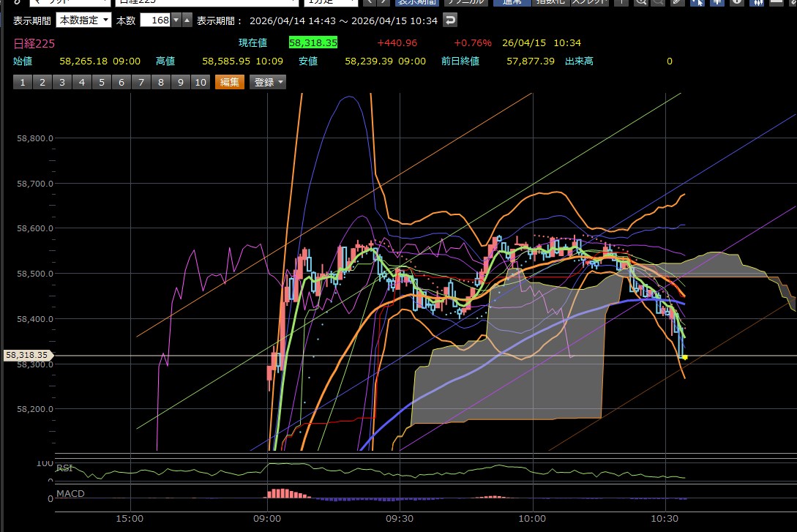
Task: Click the テクニカル button
Action: click(x=463, y=2)
